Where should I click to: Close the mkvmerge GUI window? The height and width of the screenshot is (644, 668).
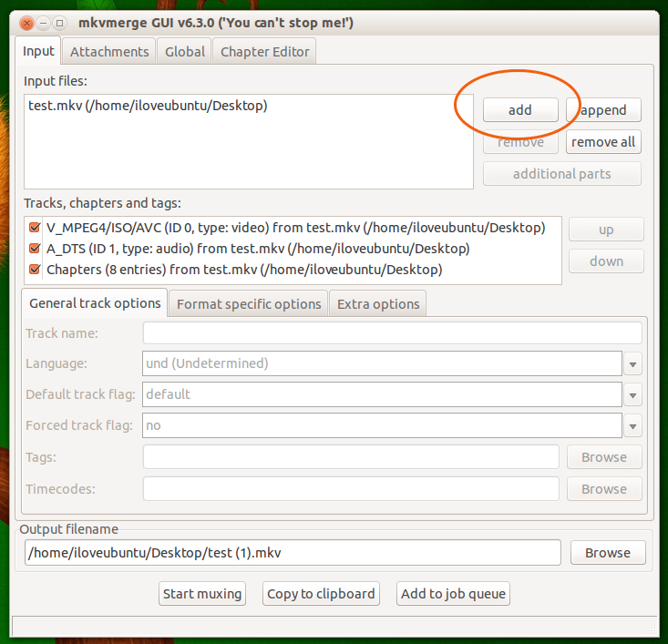point(26,23)
